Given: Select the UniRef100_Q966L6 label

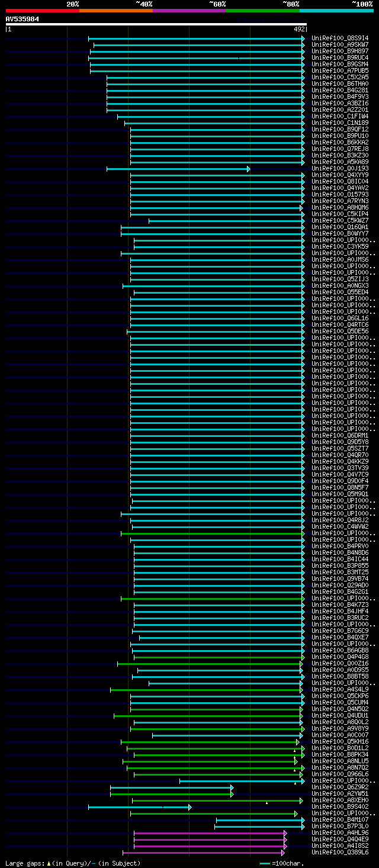Looking at the screenshot, I should point(340,774).
